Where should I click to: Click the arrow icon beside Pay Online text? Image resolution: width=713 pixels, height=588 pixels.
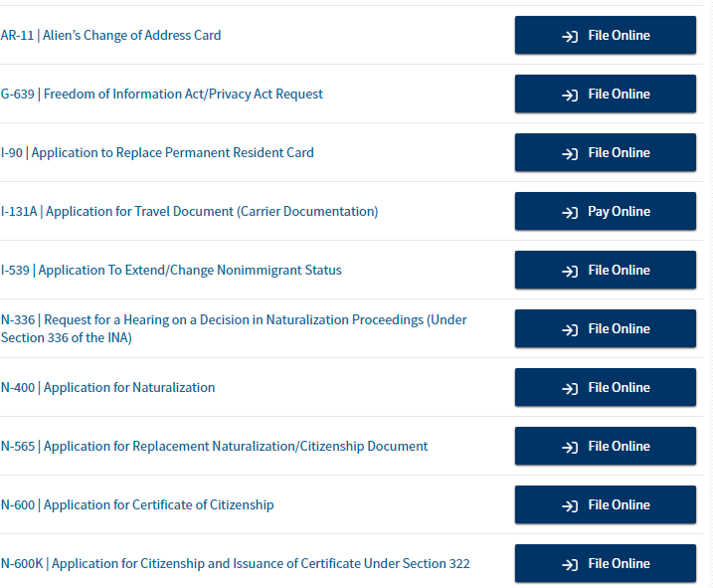[570, 213]
